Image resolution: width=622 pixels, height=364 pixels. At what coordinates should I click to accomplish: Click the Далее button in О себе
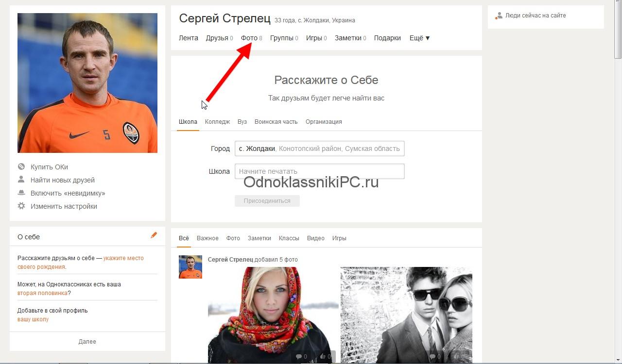point(87,342)
